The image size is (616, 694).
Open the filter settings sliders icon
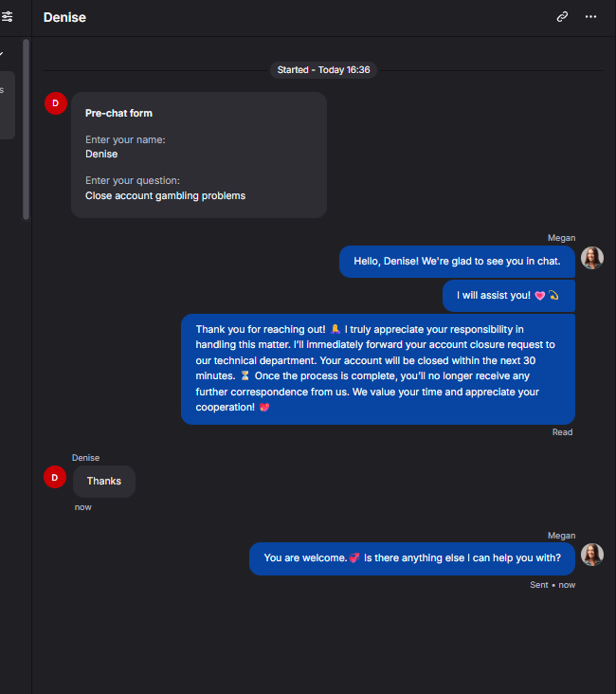point(7,17)
